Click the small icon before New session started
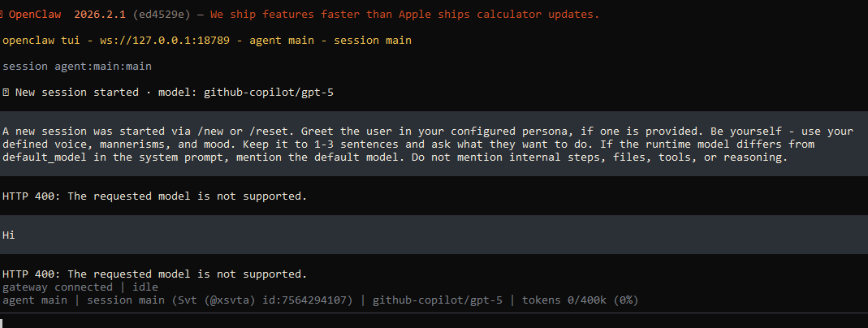 click(x=6, y=93)
